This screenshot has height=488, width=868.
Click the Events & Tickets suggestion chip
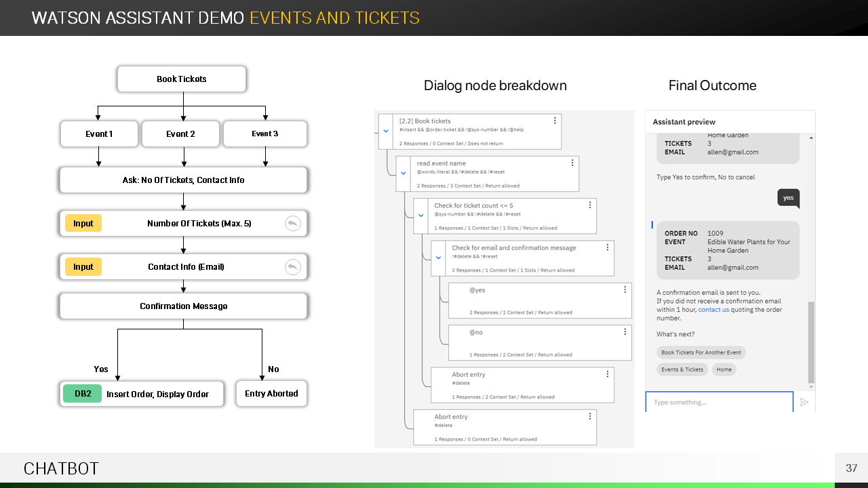pyautogui.click(x=682, y=369)
